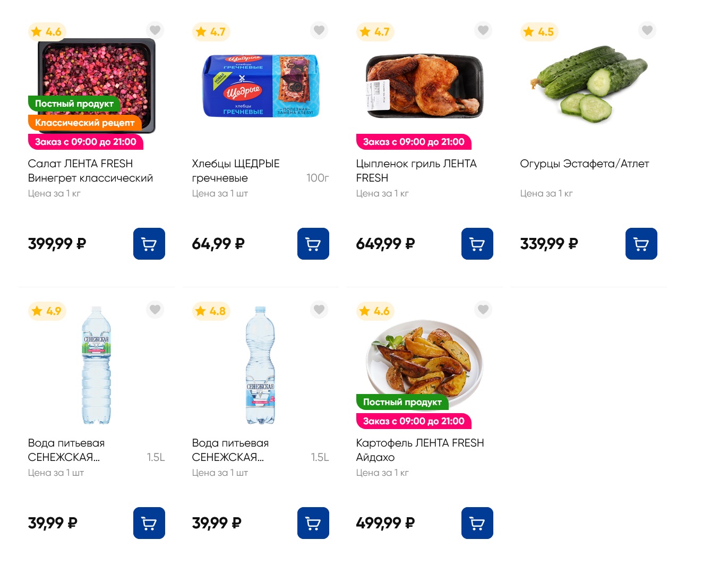Add the 4.8-rated Сенежская water to cart
This screenshot has width=728, height=565.
point(313,523)
